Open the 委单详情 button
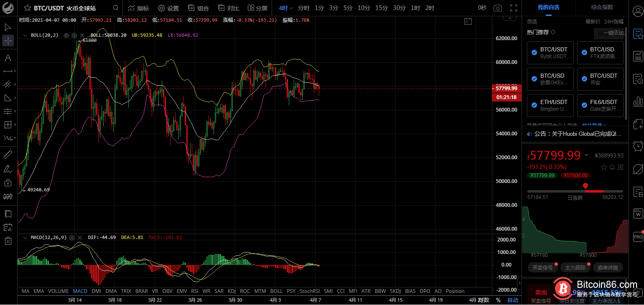The image size is (644, 305). pos(608,267)
